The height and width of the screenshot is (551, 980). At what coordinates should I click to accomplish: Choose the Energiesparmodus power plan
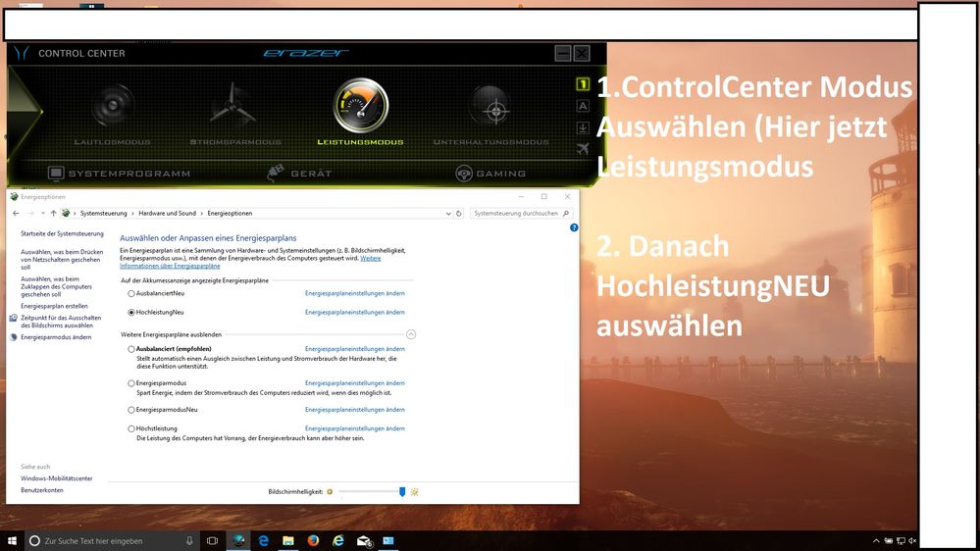tap(131, 383)
